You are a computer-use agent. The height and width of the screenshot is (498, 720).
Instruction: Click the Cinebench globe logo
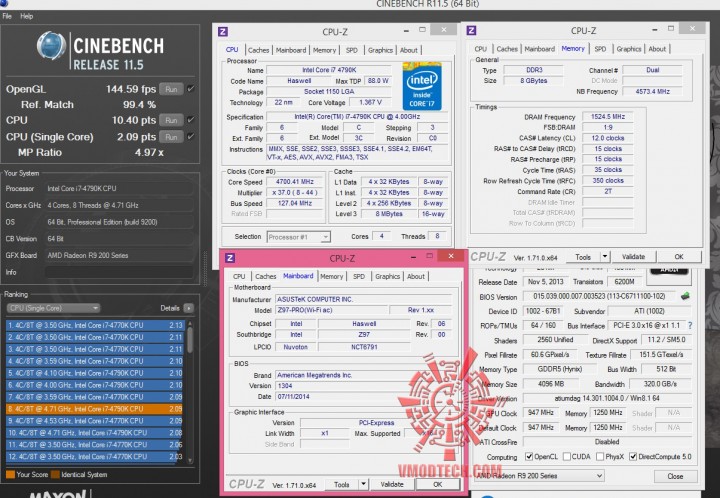pyautogui.click(x=51, y=45)
